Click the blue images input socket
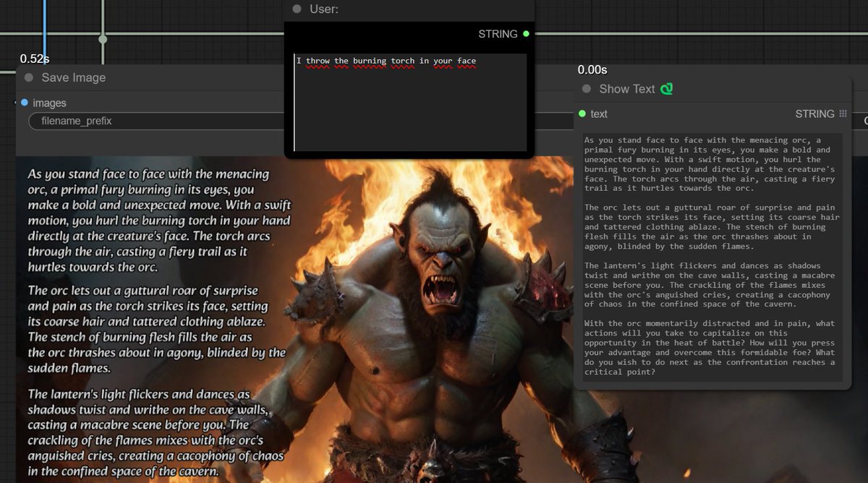The width and height of the screenshot is (868, 483). [25, 103]
